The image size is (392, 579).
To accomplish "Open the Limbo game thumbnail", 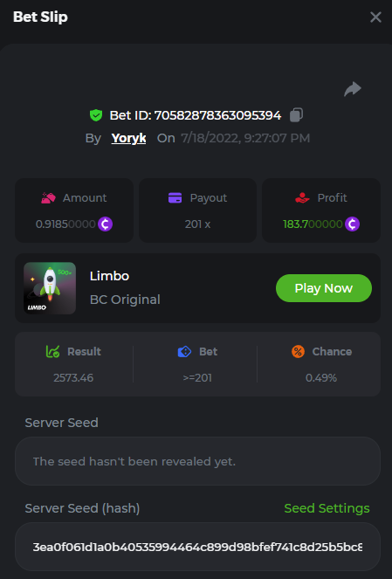I will click(50, 288).
